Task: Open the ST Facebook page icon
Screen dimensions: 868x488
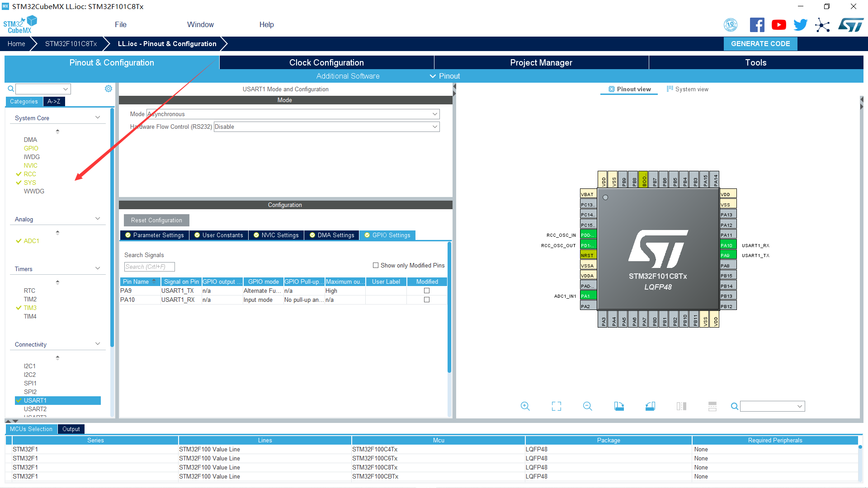Action: 757,25
